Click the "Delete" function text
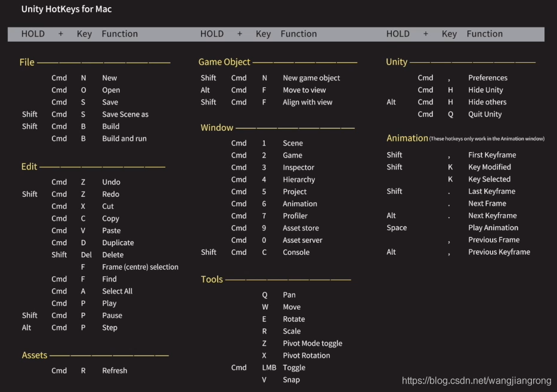This screenshot has width=557, height=392. 113,255
